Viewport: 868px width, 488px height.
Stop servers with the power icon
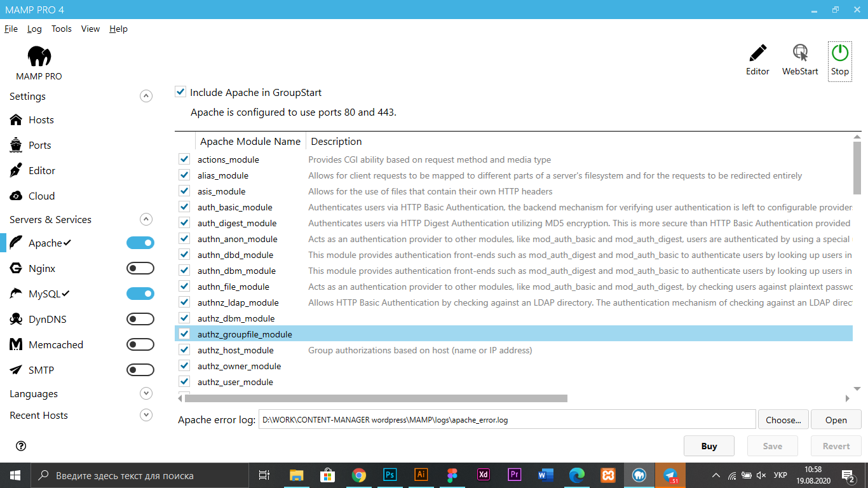point(840,53)
